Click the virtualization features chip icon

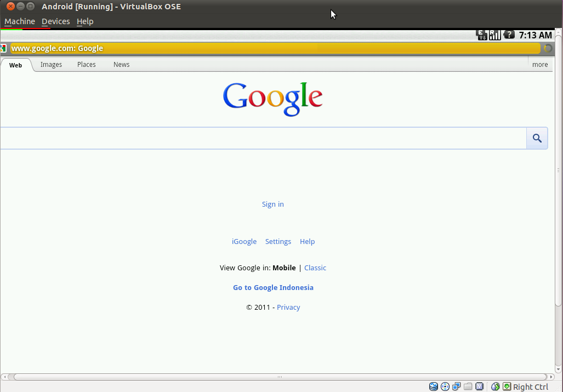point(479,387)
